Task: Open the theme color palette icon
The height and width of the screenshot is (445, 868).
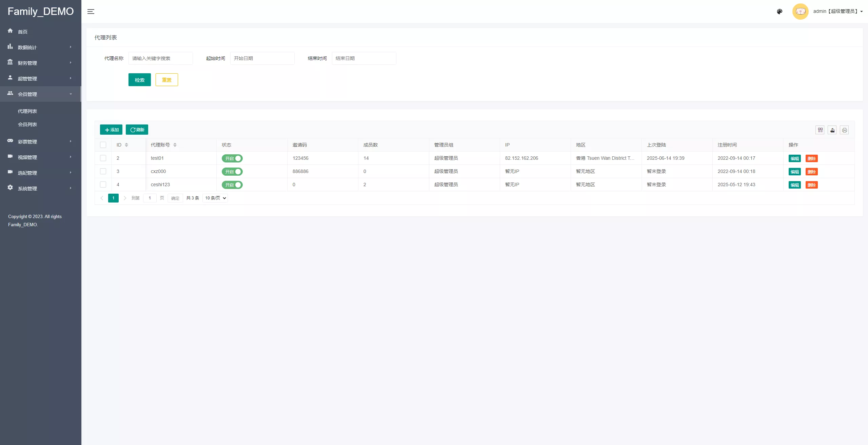Action: 780,12
